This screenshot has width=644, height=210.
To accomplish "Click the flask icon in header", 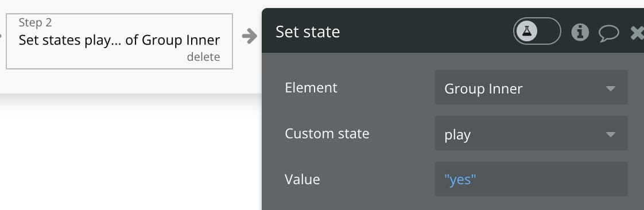I will pyautogui.click(x=526, y=31).
